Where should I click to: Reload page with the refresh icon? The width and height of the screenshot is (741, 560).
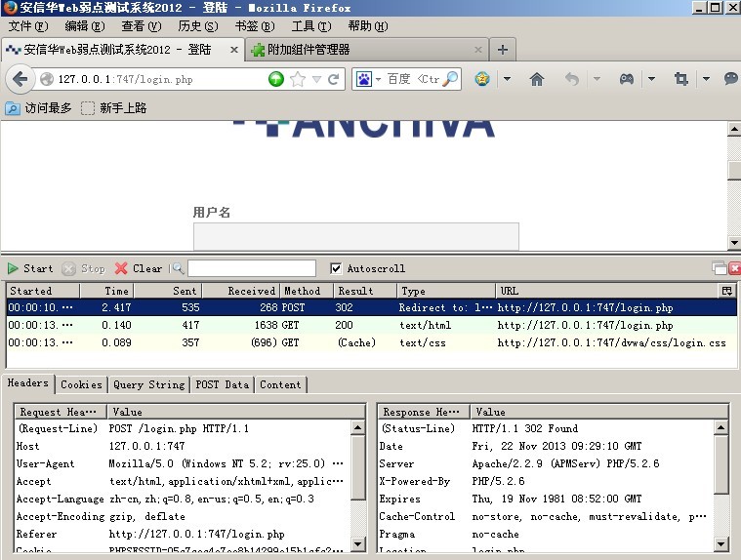pos(334,79)
